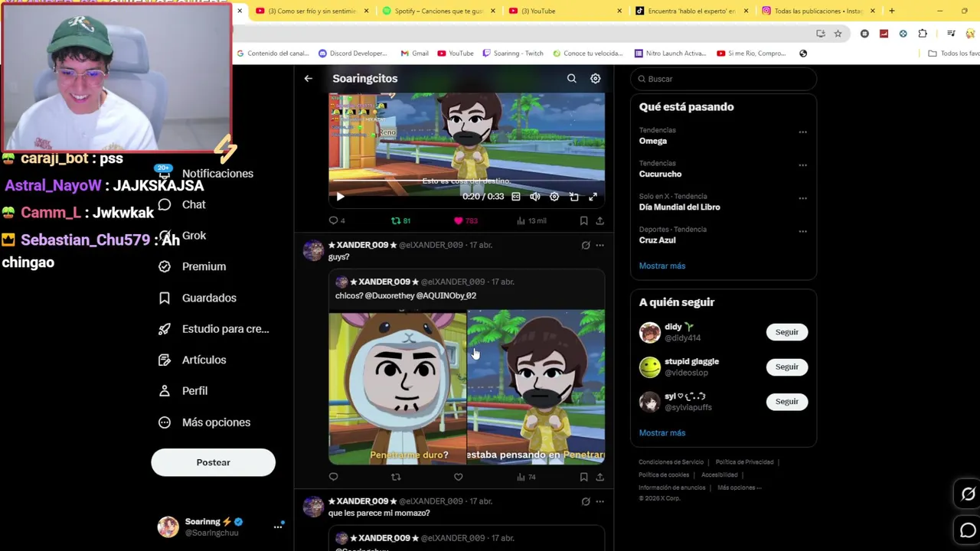The height and width of the screenshot is (551, 980).
Task: Mute the video volume
Action: 535,197
